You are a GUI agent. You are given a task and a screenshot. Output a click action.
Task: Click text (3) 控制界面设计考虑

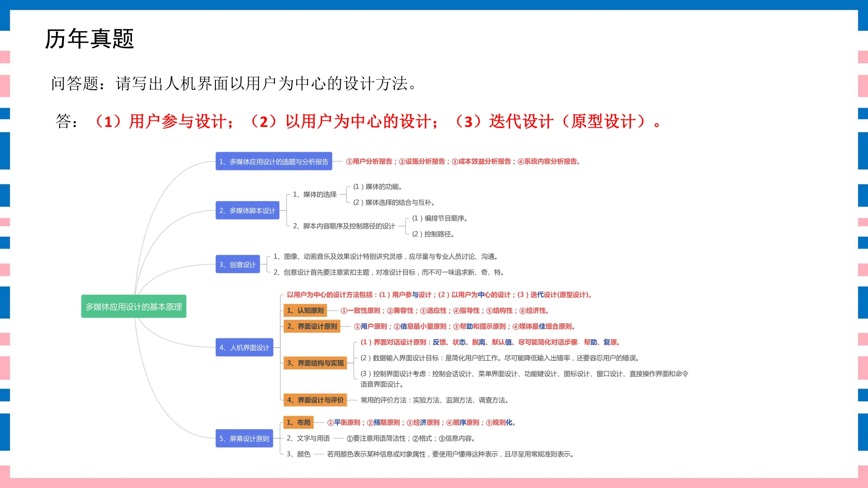pos(524,379)
